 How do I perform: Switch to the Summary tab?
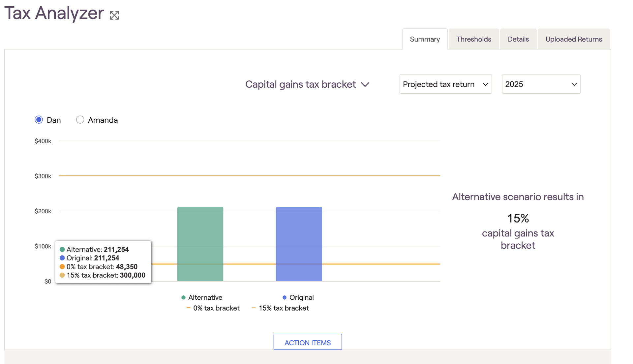[x=425, y=39]
